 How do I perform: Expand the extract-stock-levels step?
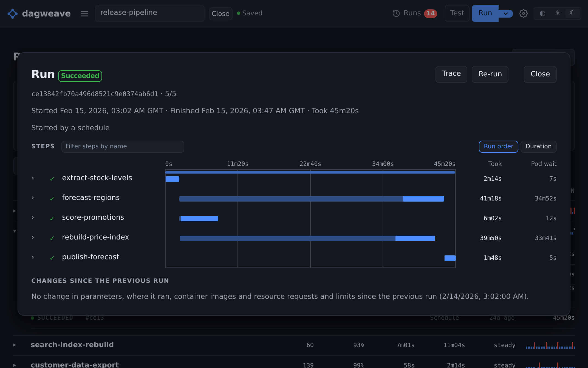point(33,178)
